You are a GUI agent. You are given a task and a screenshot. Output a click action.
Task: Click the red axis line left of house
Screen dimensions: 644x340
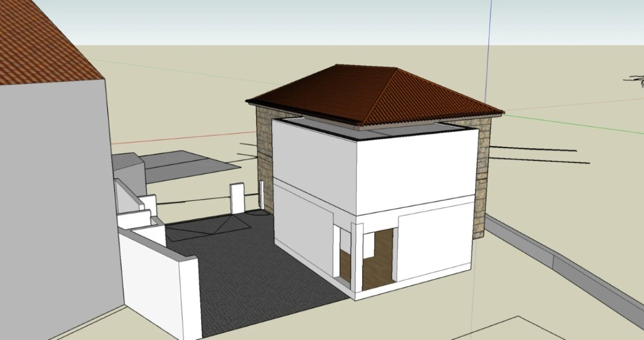tap(184, 137)
